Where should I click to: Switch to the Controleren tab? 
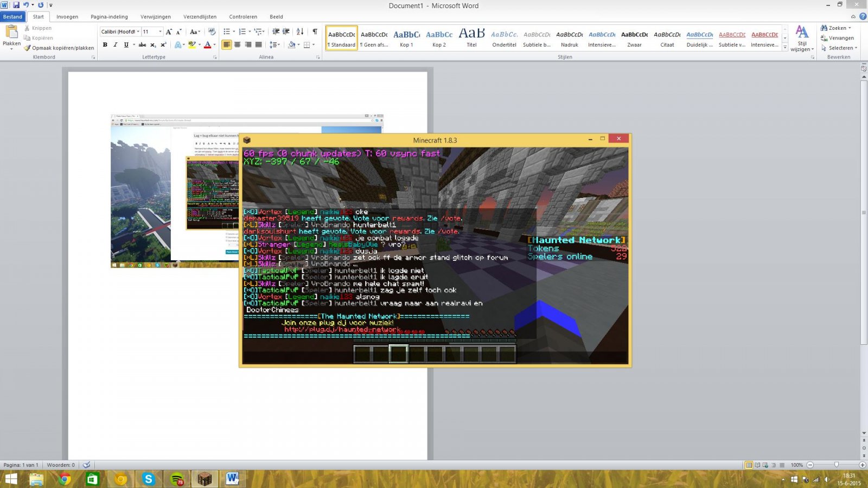[243, 17]
